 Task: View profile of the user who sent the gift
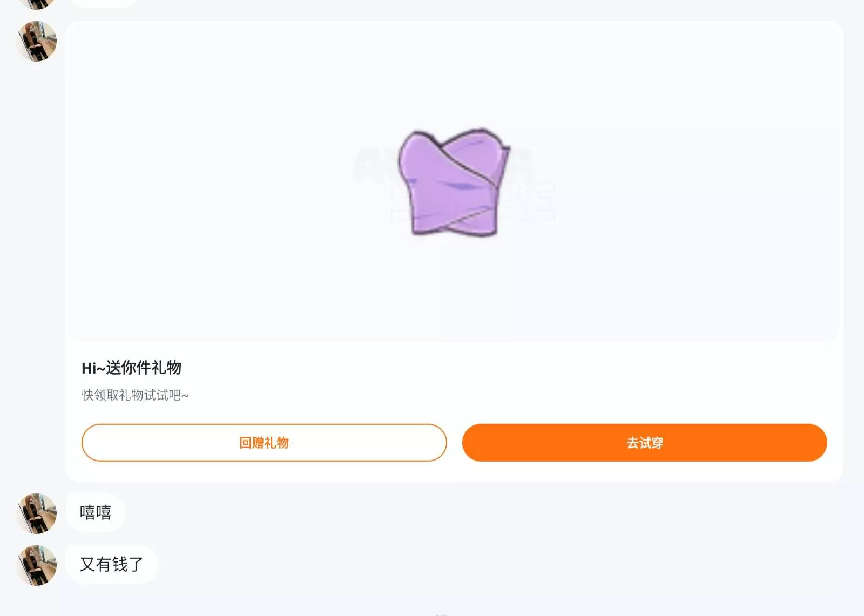[x=37, y=42]
